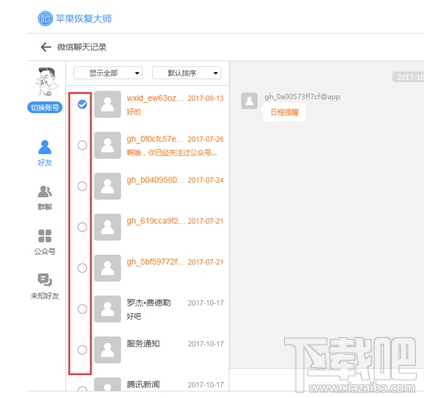The width and height of the screenshot is (424, 398).
Task: Open the wxid_ew63oz conversation name
Action: coord(155,98)
